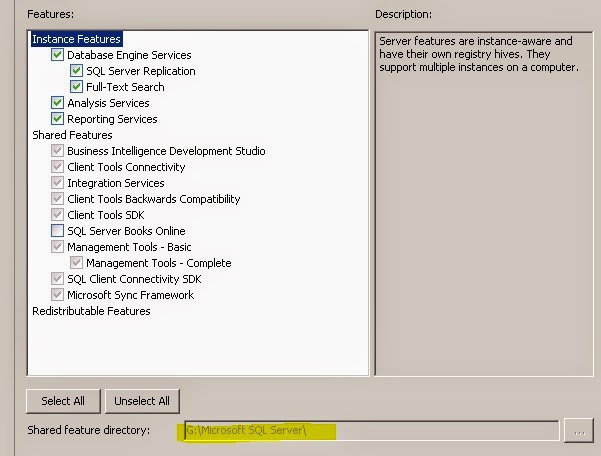The height and width of the screenshot is (456, 601).
Task: Toggle Microsoft Sync Framework checkbox
Action: pos(57,295)
